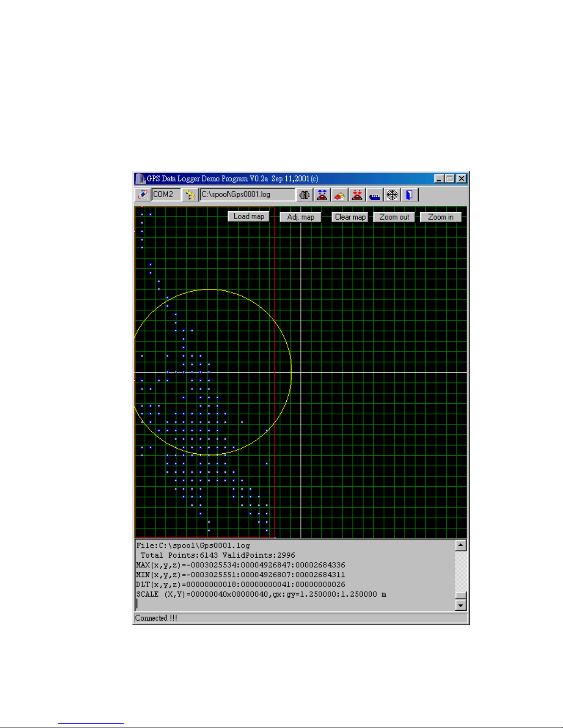Click the DLT(x,y,z) log line
Image resolution: width=563 pixels, height=728 pixels.
click(x=240, y=584)
